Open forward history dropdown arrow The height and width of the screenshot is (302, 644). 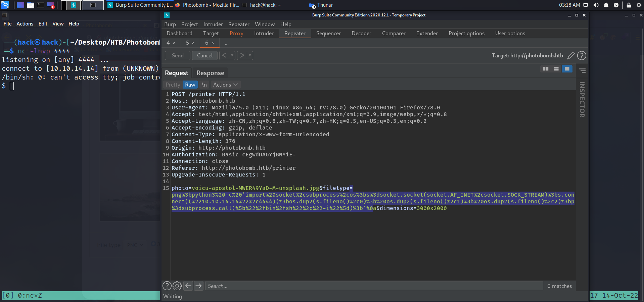pos(250,55)
